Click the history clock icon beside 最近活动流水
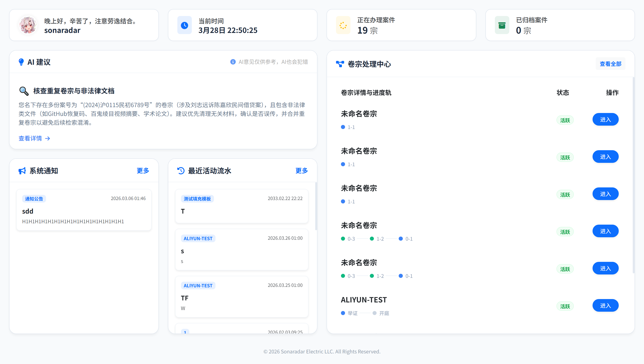Viewport: 644px width, 364px height. pos(181,171)
